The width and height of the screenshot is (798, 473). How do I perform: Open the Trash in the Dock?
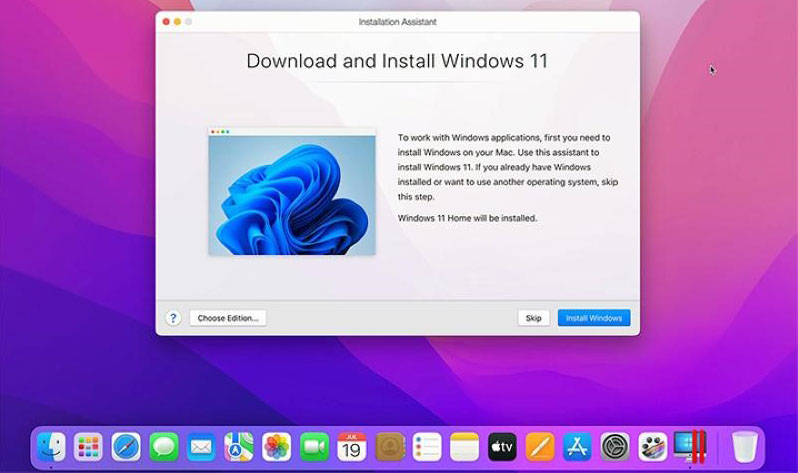pyautogui.click(x=745, y=447)
